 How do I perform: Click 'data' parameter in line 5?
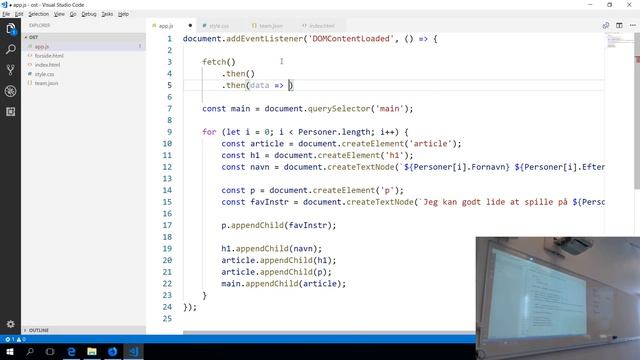(x=260, y=85)
